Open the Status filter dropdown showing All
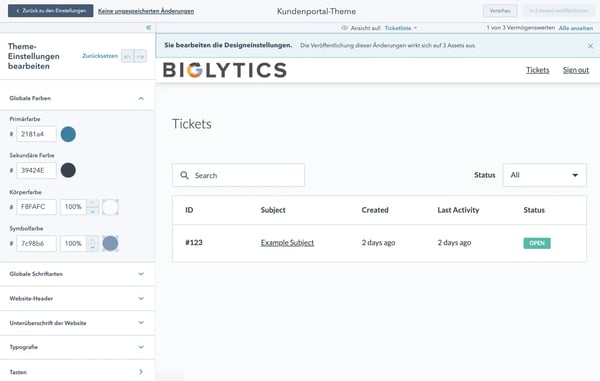 [544, 175]
